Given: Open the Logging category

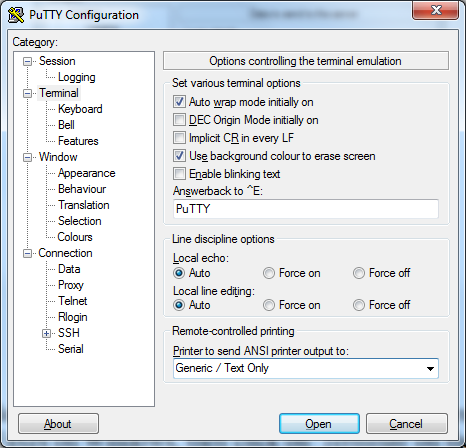Looking at the screenshot, I should tap(77, 77).
